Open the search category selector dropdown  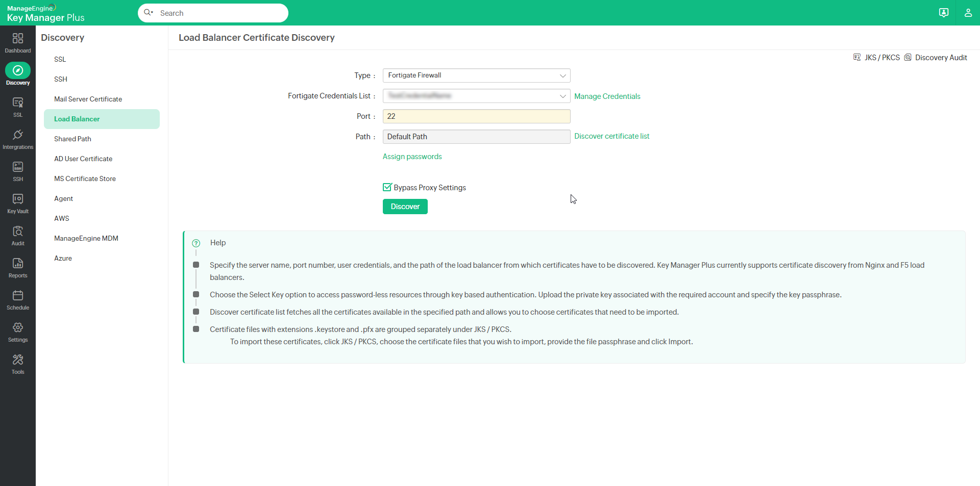tap(149, 13)
